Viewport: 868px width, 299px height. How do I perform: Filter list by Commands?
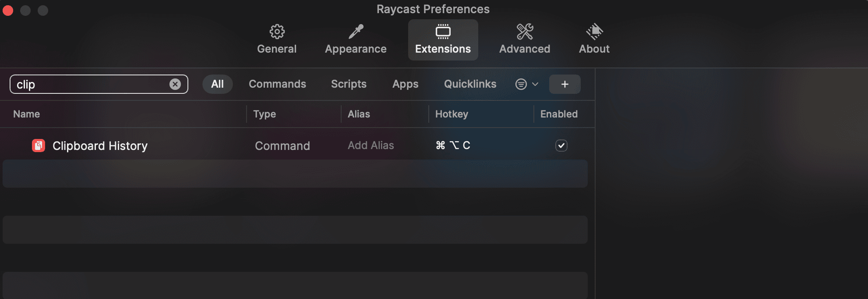[x=277, y=84]
